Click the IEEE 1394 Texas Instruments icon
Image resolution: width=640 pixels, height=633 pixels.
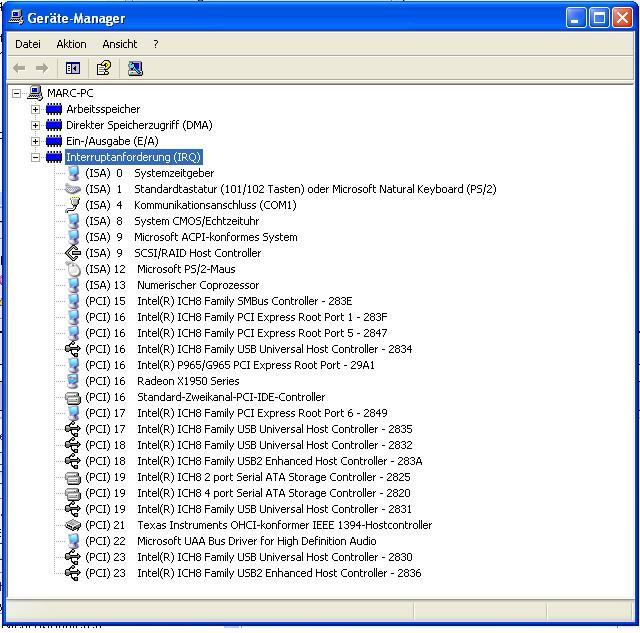pyautogui.click(x=73, y=525)
